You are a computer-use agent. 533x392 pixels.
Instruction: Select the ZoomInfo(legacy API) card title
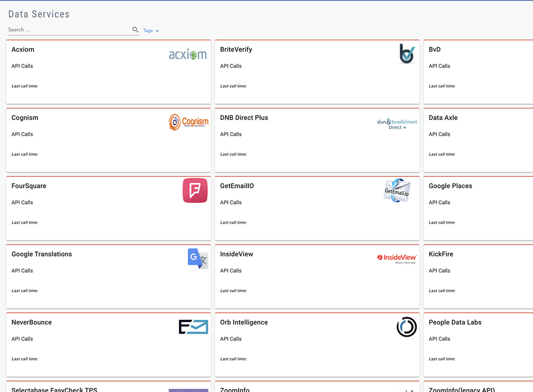tap(462, 390)
